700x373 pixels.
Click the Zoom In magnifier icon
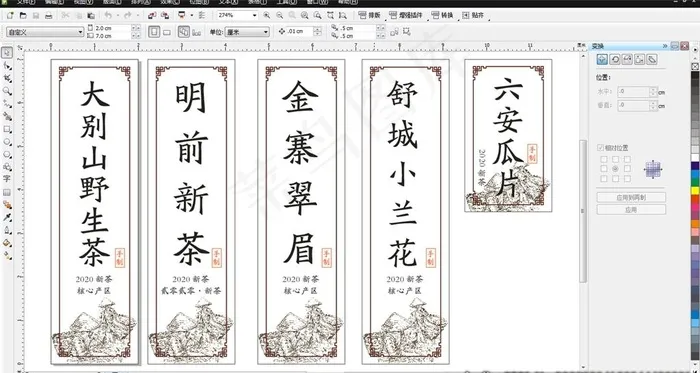[267, 15]
